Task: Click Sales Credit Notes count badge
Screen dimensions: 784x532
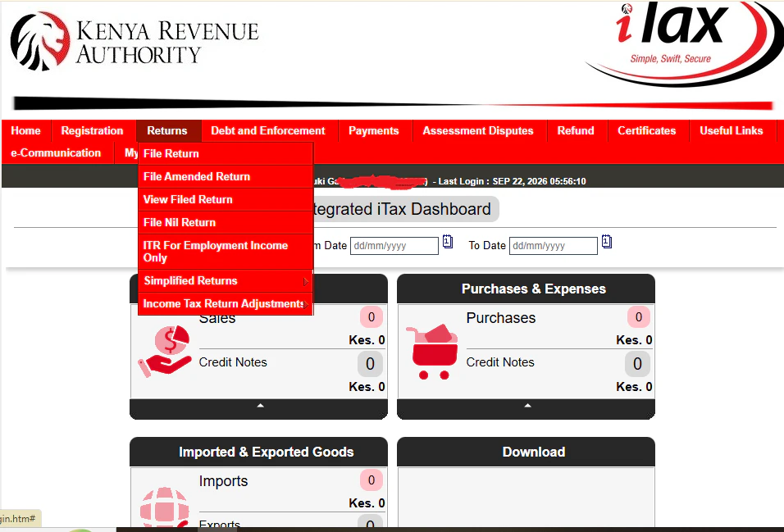Action: [x=370, y=363]
